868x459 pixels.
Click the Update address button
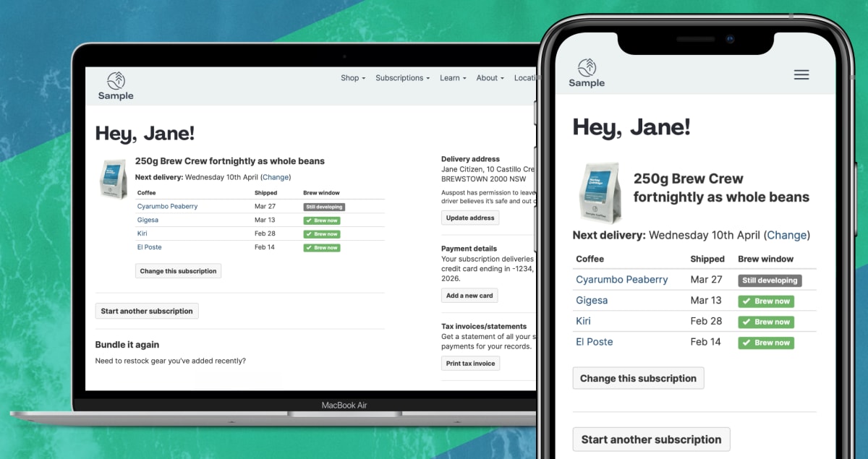pyautogui.click(x=470, y=218)
